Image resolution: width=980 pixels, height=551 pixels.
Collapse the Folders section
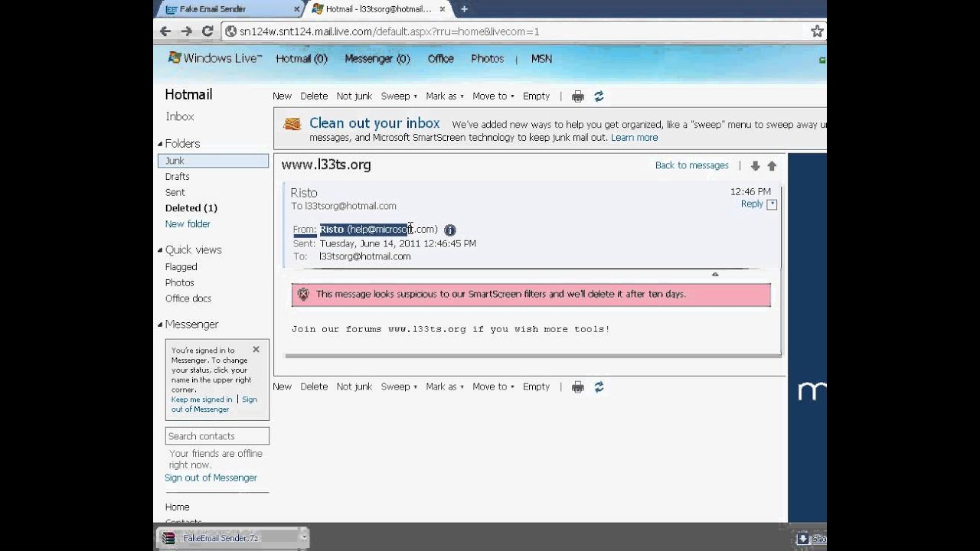click(x=161, y=144)
